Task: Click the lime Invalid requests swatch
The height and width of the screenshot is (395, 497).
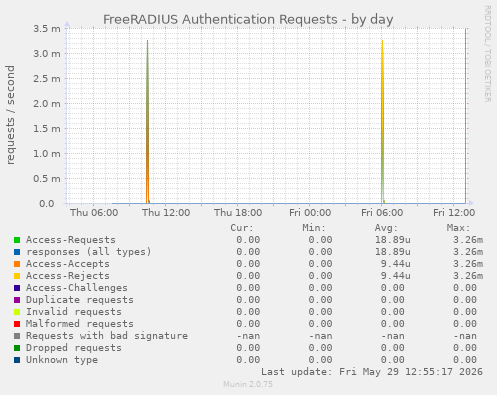Action: coord(17,312)
